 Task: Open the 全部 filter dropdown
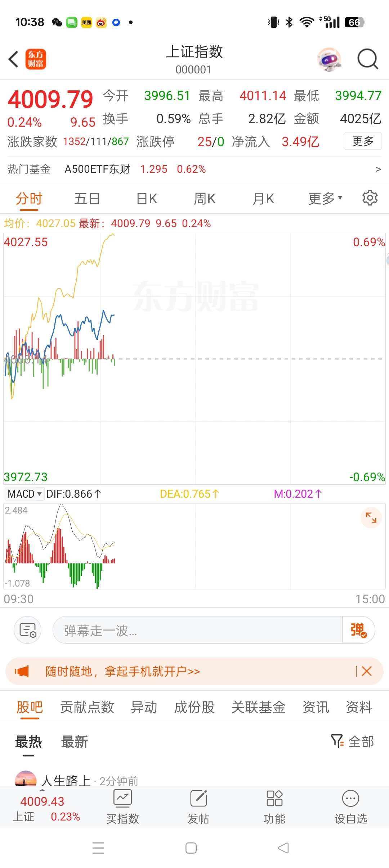click(x=353, y=741)
